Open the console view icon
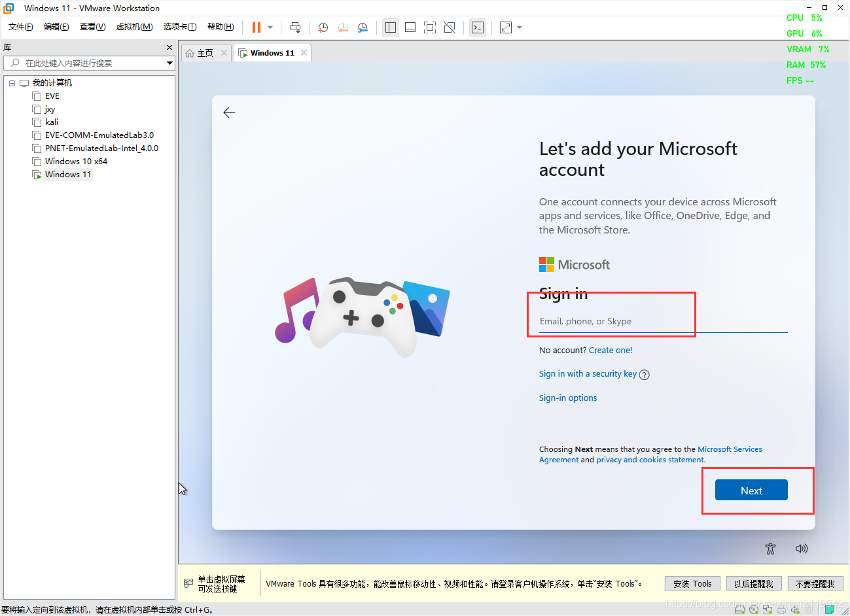Viewport: 850px width, 616px height. 478,27
